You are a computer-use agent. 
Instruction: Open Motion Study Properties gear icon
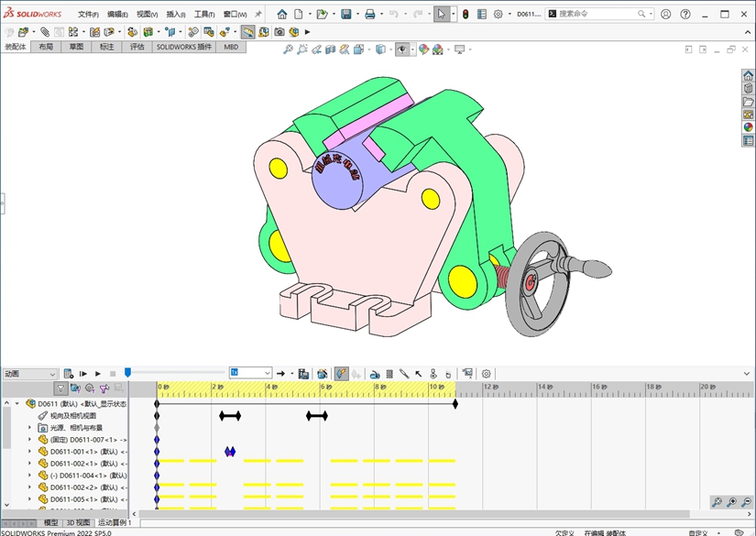click(x=487, y=374)
